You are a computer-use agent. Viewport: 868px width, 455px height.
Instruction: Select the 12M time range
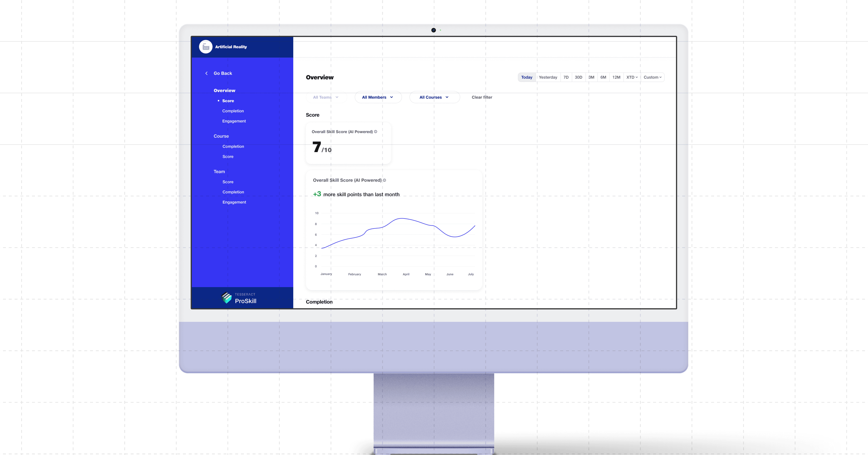pos(616,78)
